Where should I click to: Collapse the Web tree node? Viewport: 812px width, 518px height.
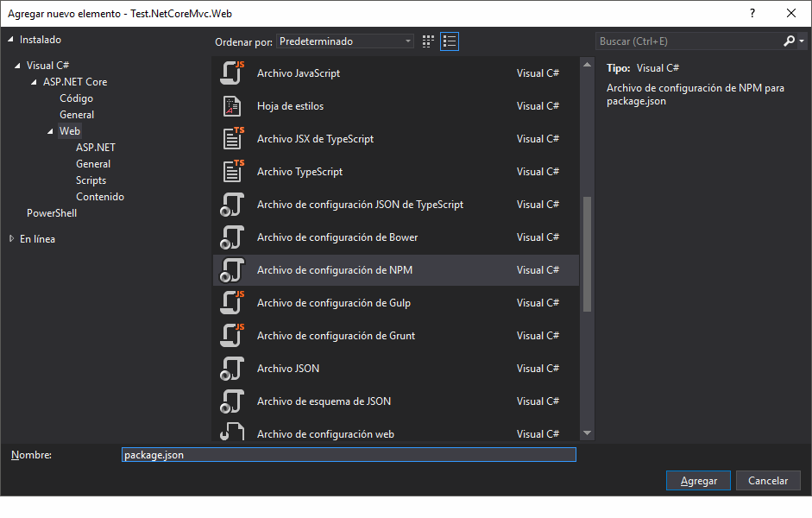tap(50, 131)
